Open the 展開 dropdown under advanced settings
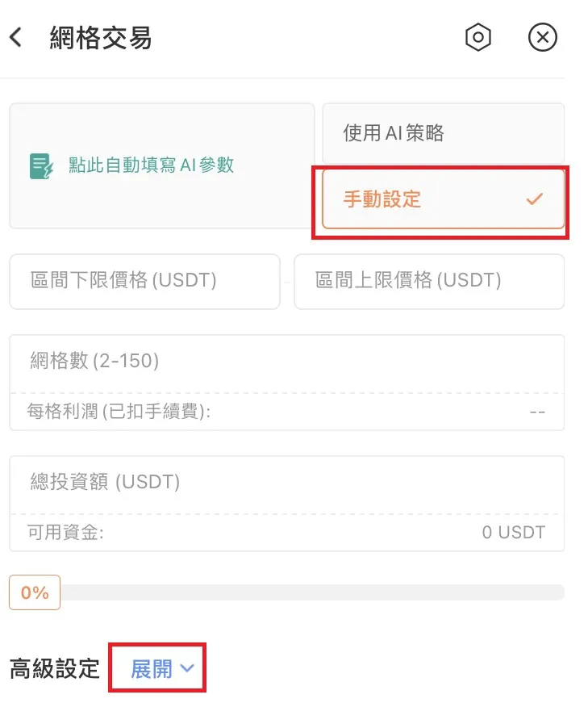 pos(157,668)
